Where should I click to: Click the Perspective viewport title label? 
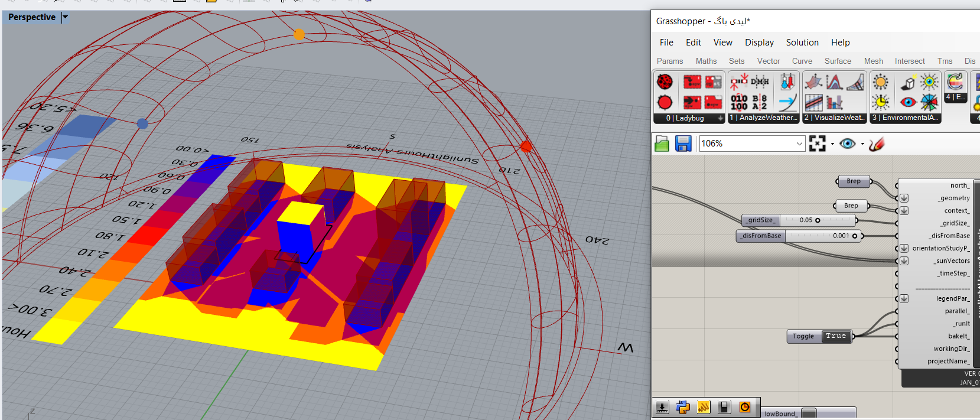tap(32, 17)
